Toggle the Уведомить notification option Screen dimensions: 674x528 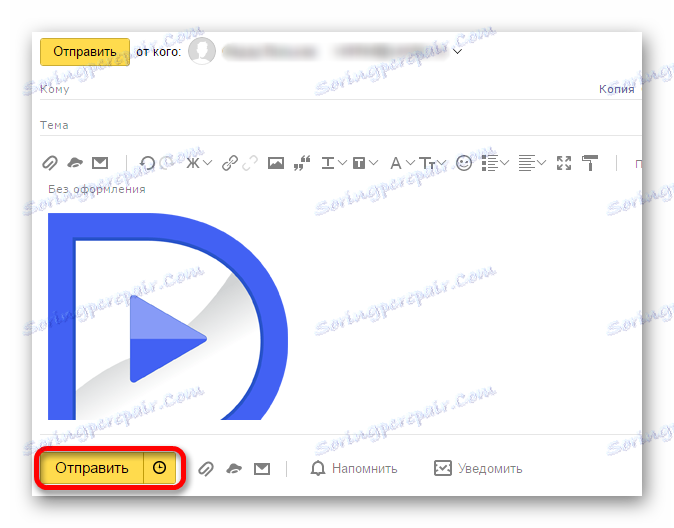(x=478, y=469)
